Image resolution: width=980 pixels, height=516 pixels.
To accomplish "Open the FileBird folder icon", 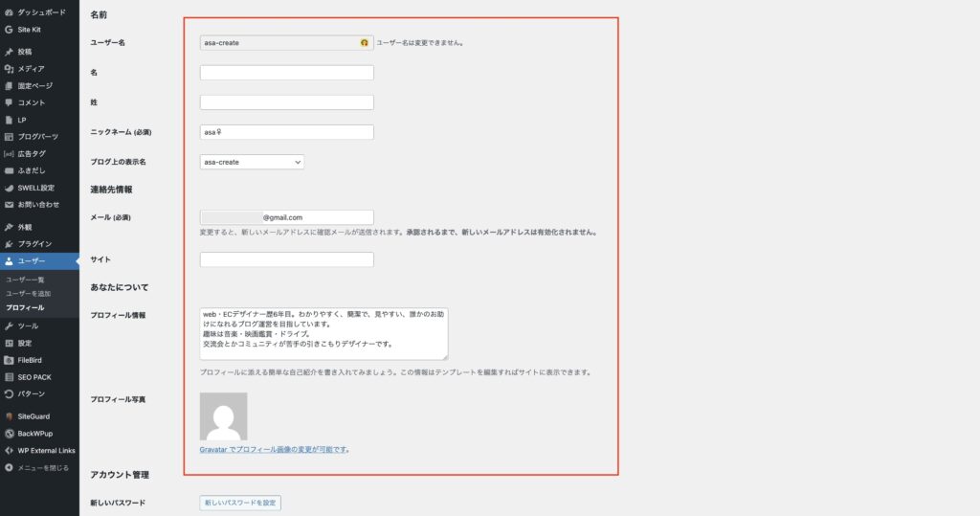I will pos(9,360).
